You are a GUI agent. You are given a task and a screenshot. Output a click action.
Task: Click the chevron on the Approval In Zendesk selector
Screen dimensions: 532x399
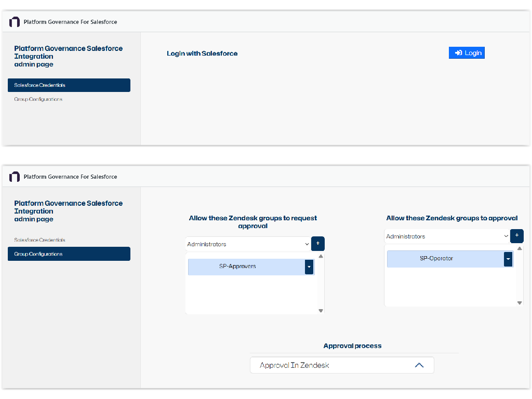pyautogui.click(x=419, y=365)
